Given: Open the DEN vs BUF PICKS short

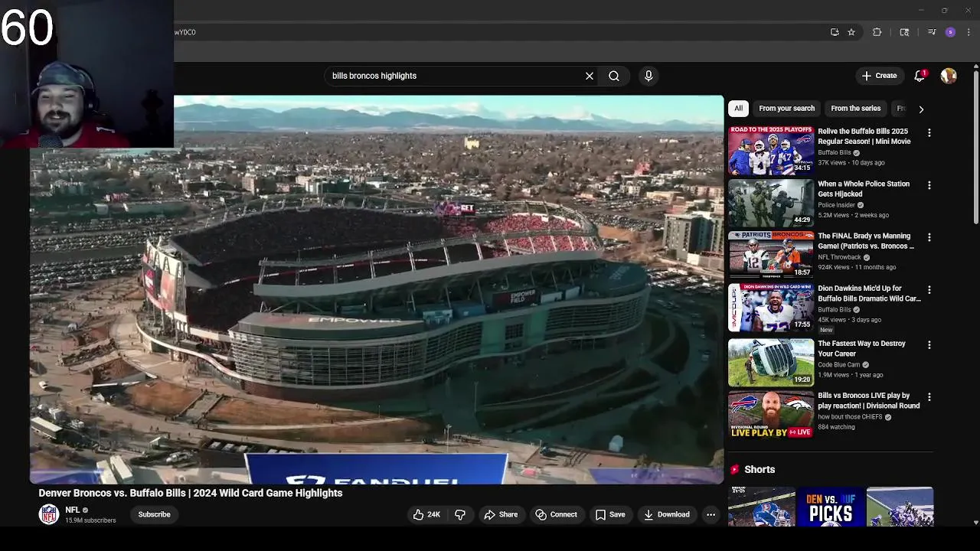Looking at the screenshot, I should click(x=831, y=507).
